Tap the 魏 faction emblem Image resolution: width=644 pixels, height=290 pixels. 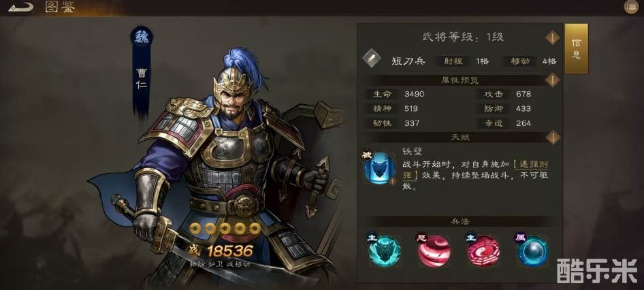click(x=142, y=37)
